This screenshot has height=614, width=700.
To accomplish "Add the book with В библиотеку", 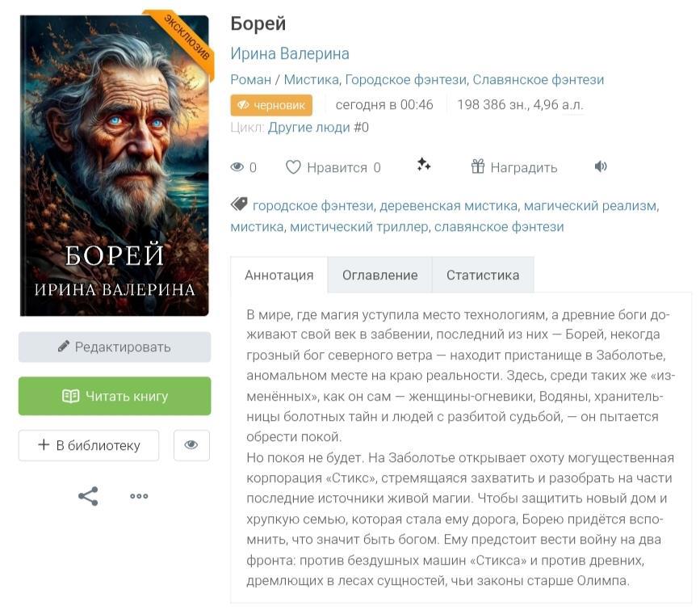I will pos(89,445).
